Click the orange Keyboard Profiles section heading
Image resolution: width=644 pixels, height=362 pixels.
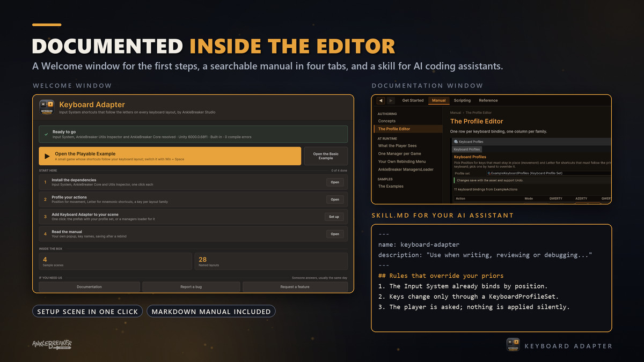click(470, 157)
